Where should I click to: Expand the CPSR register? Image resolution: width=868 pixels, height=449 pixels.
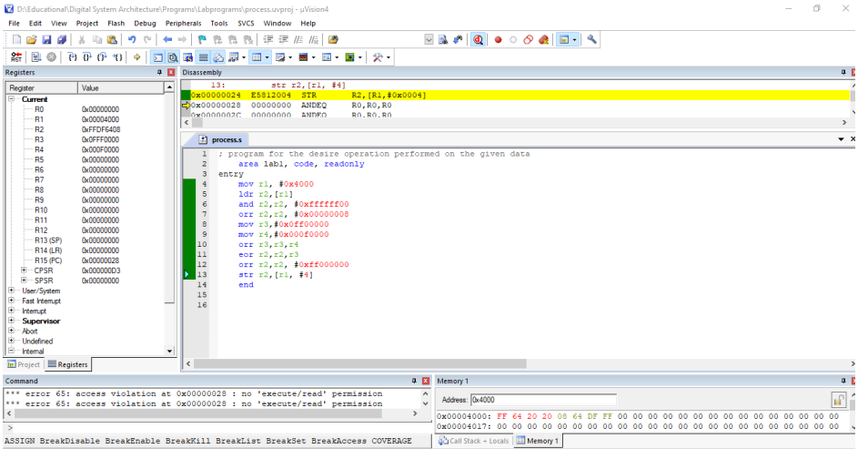(24, 270)
